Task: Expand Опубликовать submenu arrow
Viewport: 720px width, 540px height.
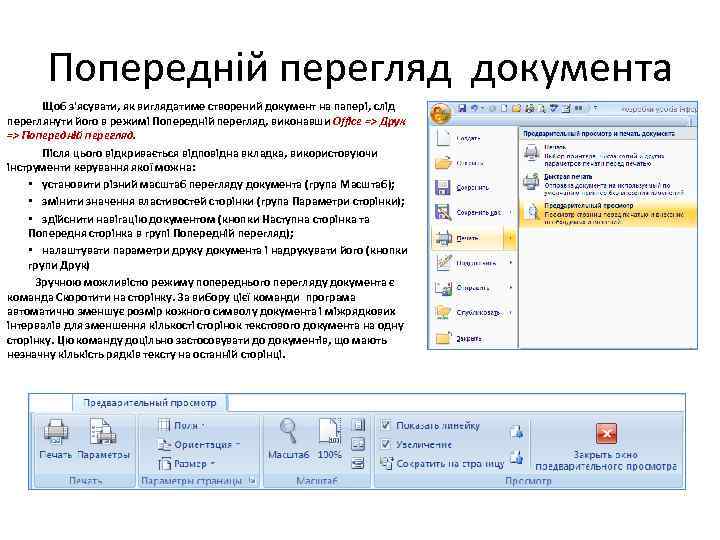Action: [511, 312]
